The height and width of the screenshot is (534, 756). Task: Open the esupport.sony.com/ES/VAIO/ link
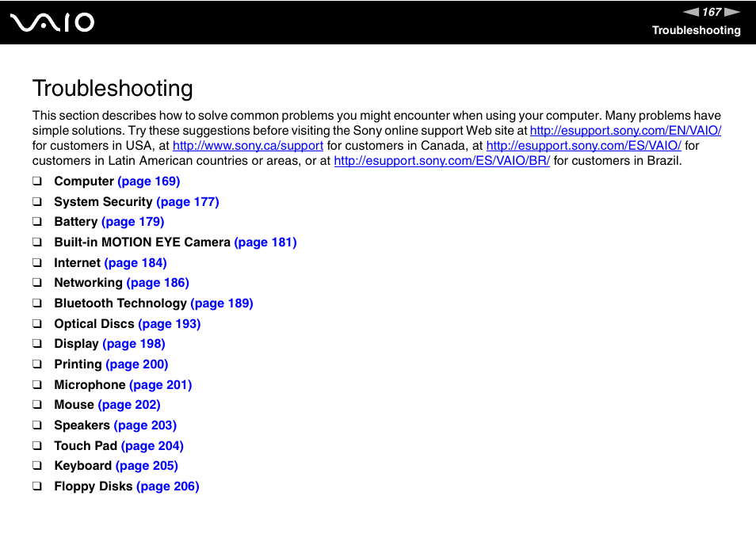coord(583,146)
